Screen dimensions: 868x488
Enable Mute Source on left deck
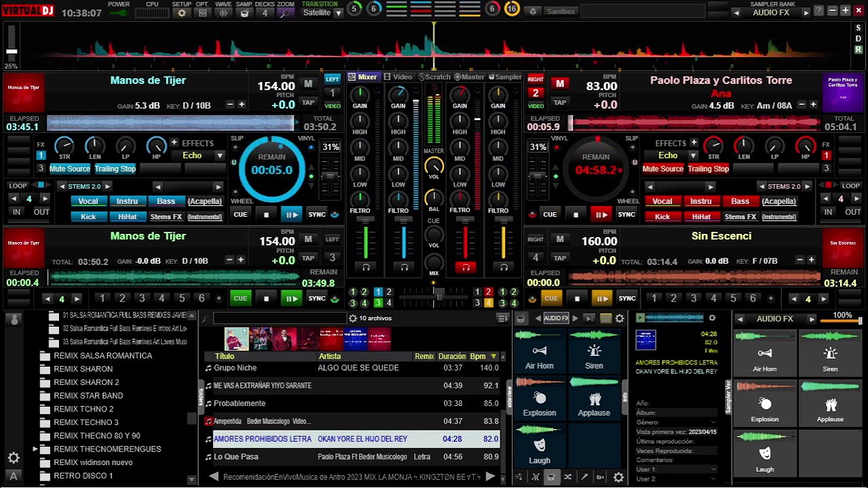pos(70,169)
